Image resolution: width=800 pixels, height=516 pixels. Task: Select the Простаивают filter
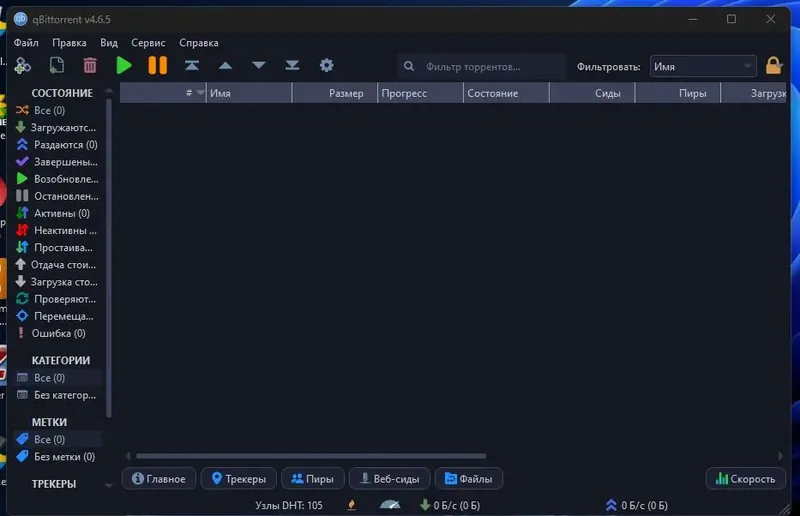pos(58,248)
